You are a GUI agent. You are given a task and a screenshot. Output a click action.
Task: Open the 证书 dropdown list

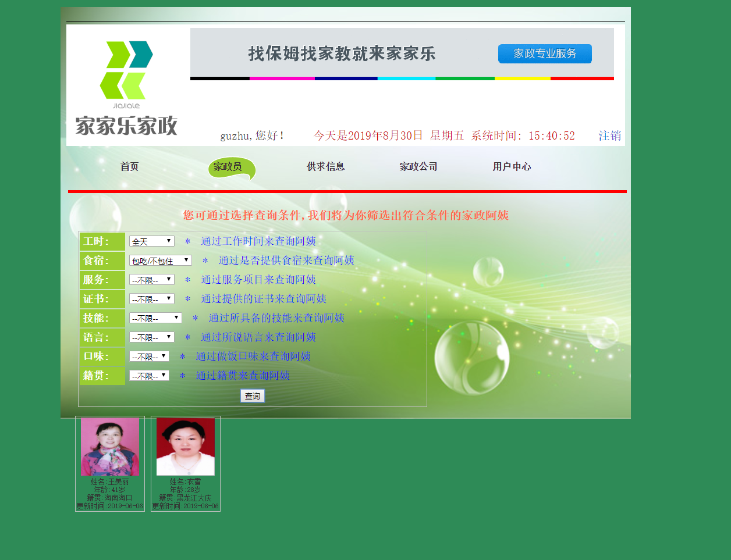pos(151,298)
